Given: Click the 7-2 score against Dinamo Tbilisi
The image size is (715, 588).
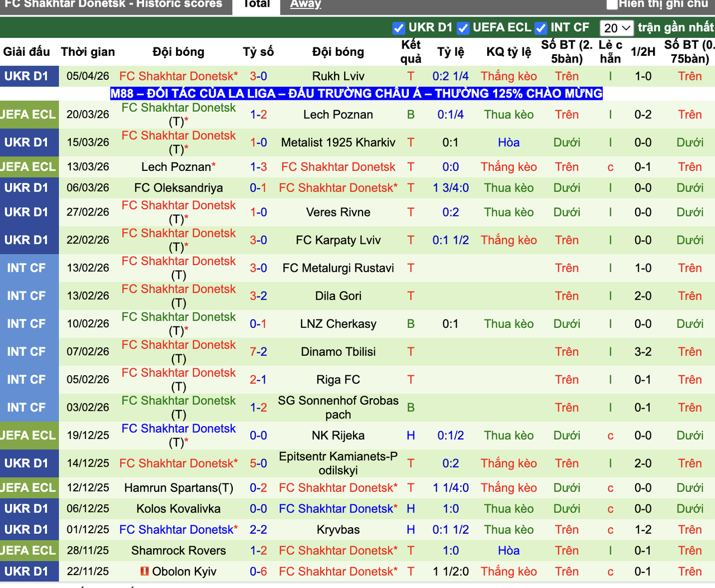Looking at the screenshot, I should coord(258,352).
